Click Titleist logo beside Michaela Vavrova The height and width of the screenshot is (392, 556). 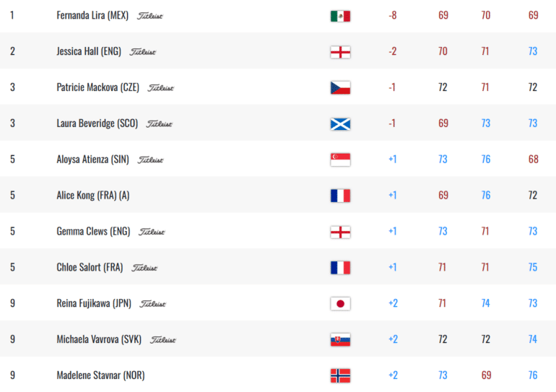(162, 340)
